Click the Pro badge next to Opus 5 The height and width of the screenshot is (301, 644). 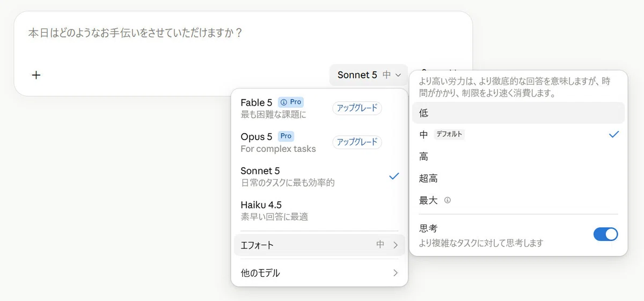pos(286,136)
